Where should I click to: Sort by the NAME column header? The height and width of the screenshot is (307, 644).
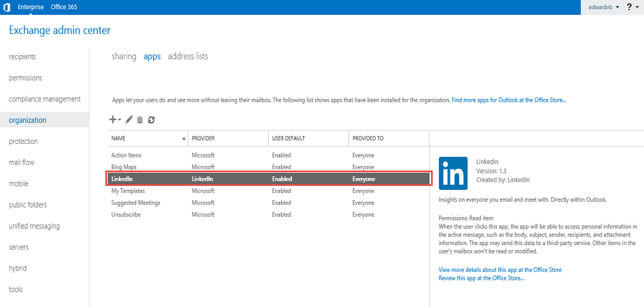click(147, 139)
